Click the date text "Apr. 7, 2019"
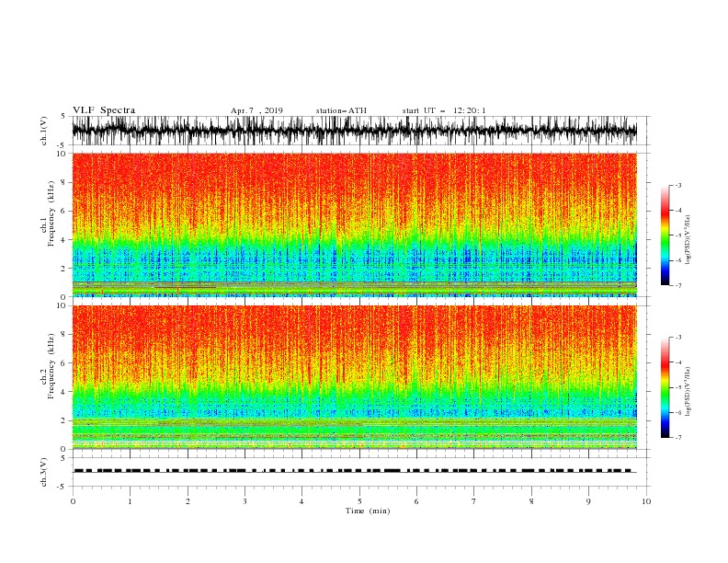 tap(256, 110)
